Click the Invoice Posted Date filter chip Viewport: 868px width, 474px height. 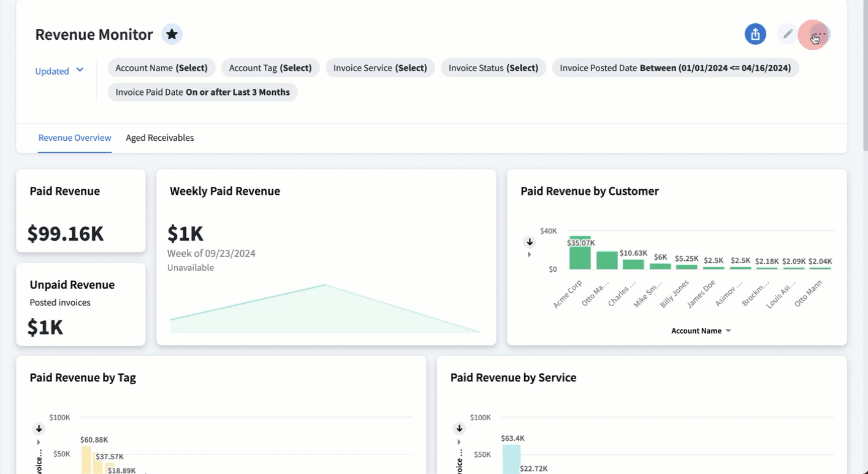pyautogui.click(x=675, y=68)
